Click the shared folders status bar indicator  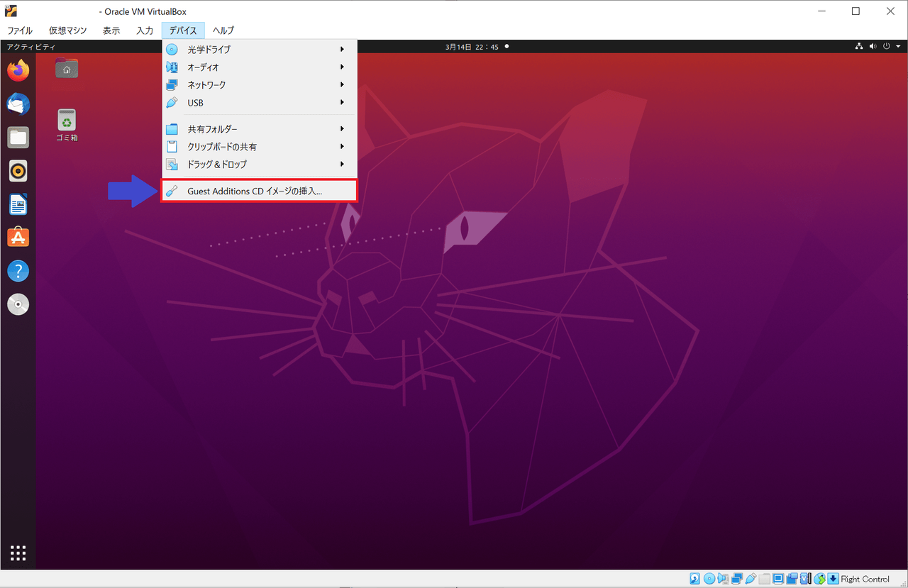coord(765,579)
